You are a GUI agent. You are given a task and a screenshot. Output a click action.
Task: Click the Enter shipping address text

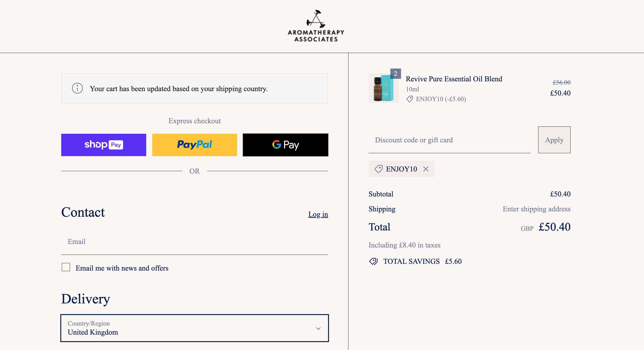[536, 209]
